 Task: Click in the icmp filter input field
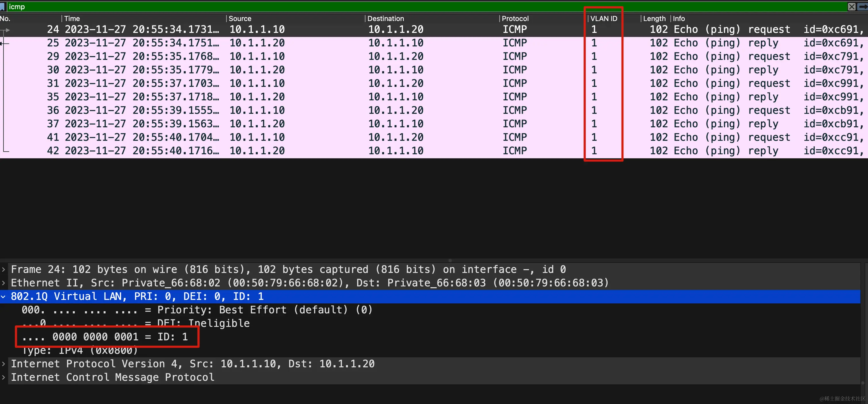404,7
